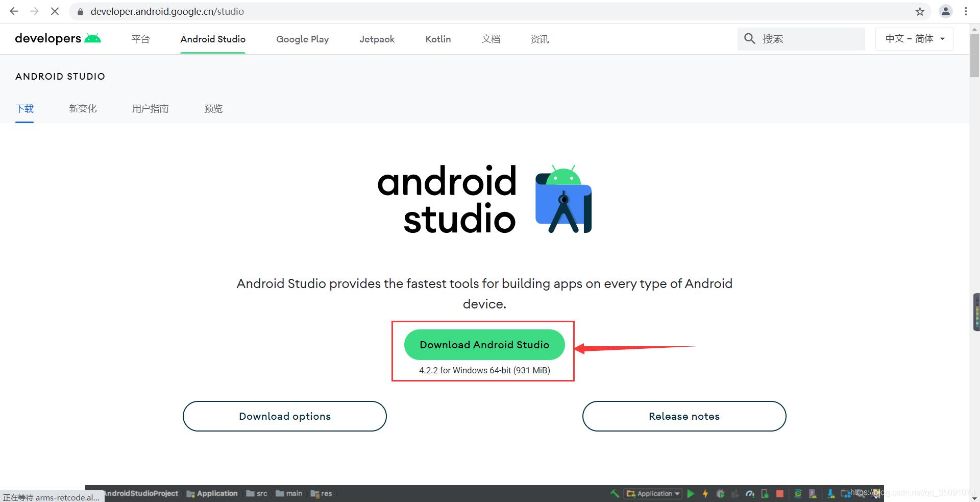
Task: Switch to the 下载 tab
Action: pos(24,108)
